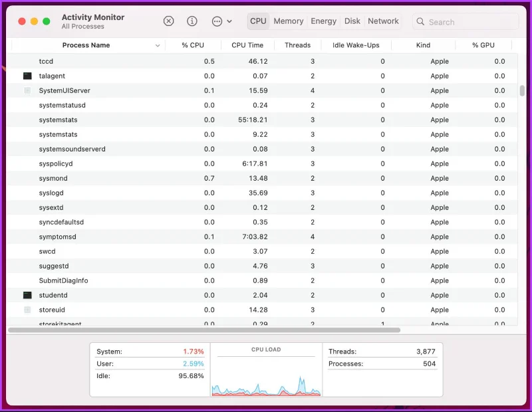Select systemstats row with 9.22 CPU time

tap(262, 134)
